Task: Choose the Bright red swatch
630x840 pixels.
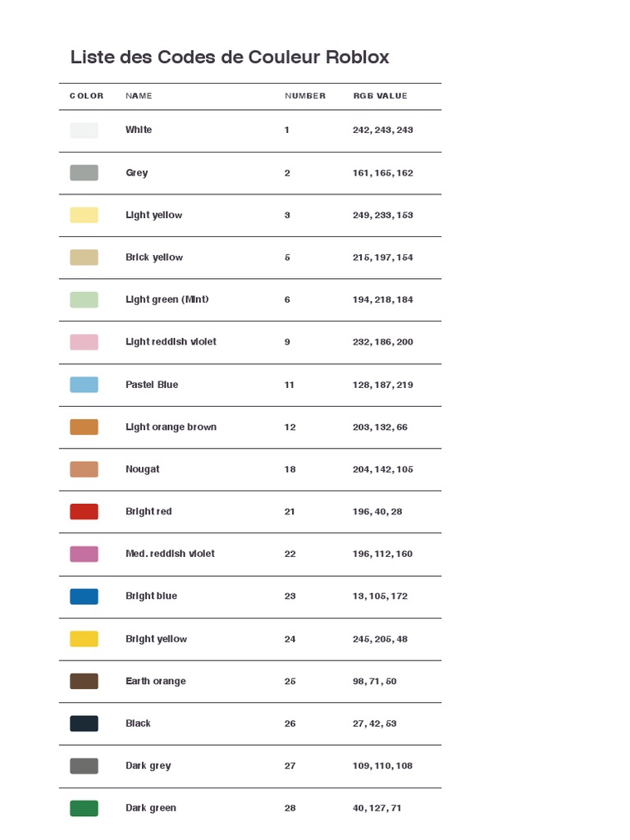Action: [x=84, y=512]
